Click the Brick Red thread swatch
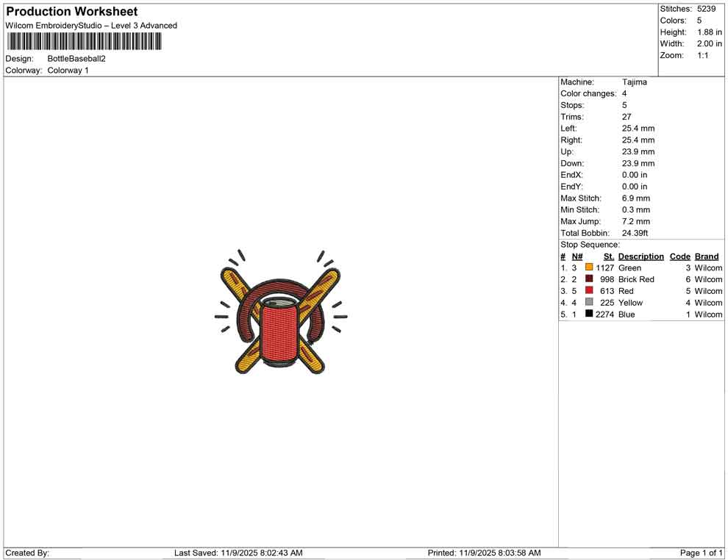Viewport: 728px width, 560px height. tap(589, 279)
